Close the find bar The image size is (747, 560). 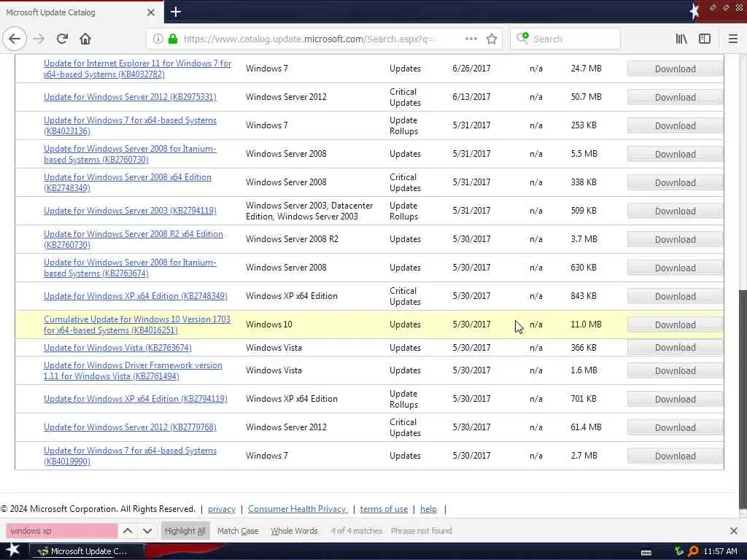click(x=734, y=531)
